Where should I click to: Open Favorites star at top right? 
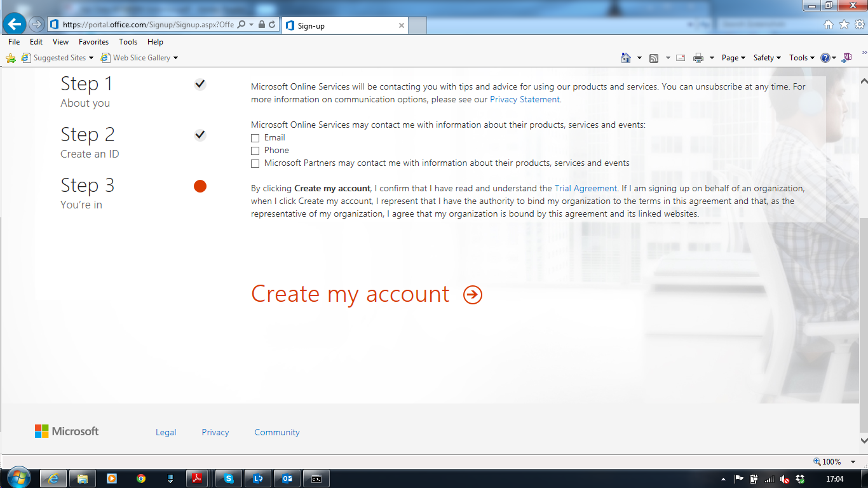pyautogui.click(x=844, y=25)
